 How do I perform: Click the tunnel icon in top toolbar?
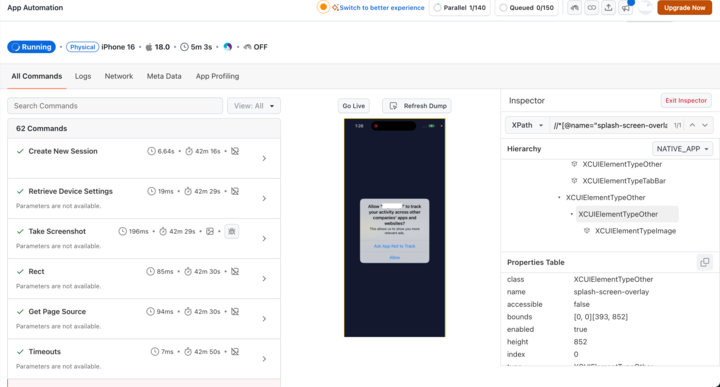(574, 8)
